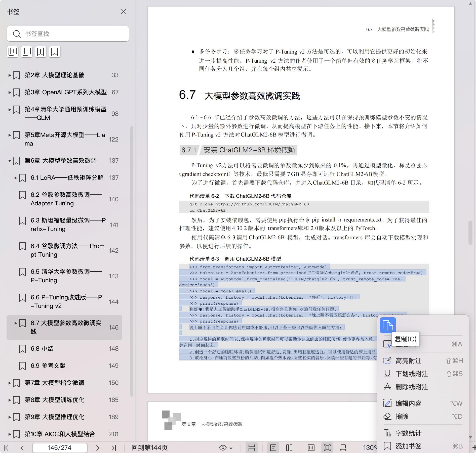This screenshot has height=453, width=476.
Task: Select 高亮附注 from the context menu
Action: coord(408,361)
